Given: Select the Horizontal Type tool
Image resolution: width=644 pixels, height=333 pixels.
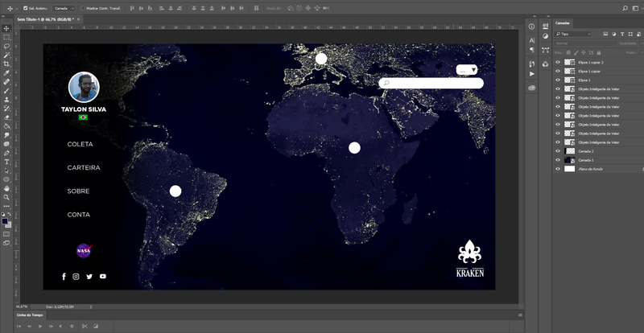Looking at the screenshot, I should coord(6,162).
